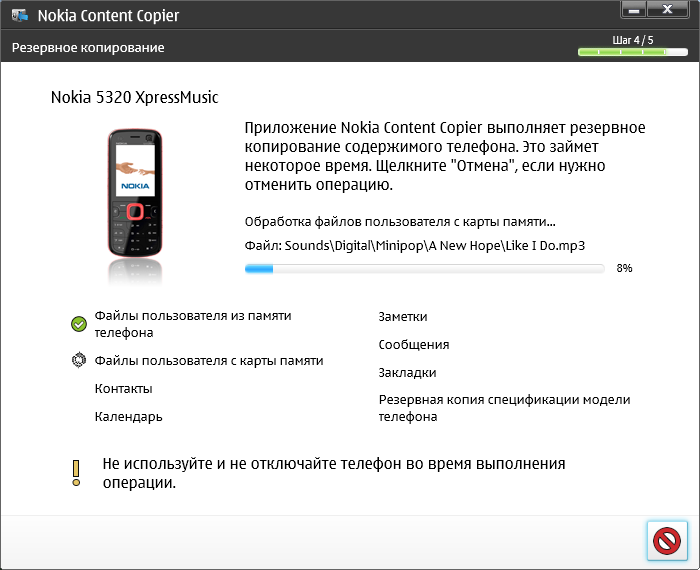
Task: Click the Nokia 5320 phone image
Action: 135,193
